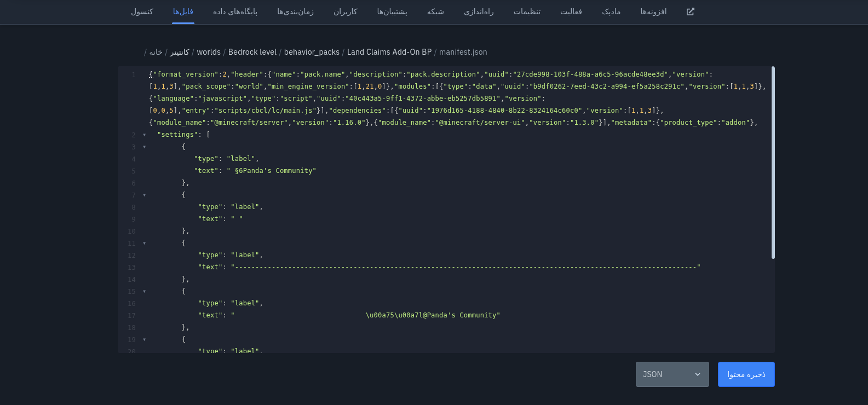This screenshot has width=868, height=405.
Task: Open Land Claims Add-On BP breadcrumb
Action: coord(389,52)
